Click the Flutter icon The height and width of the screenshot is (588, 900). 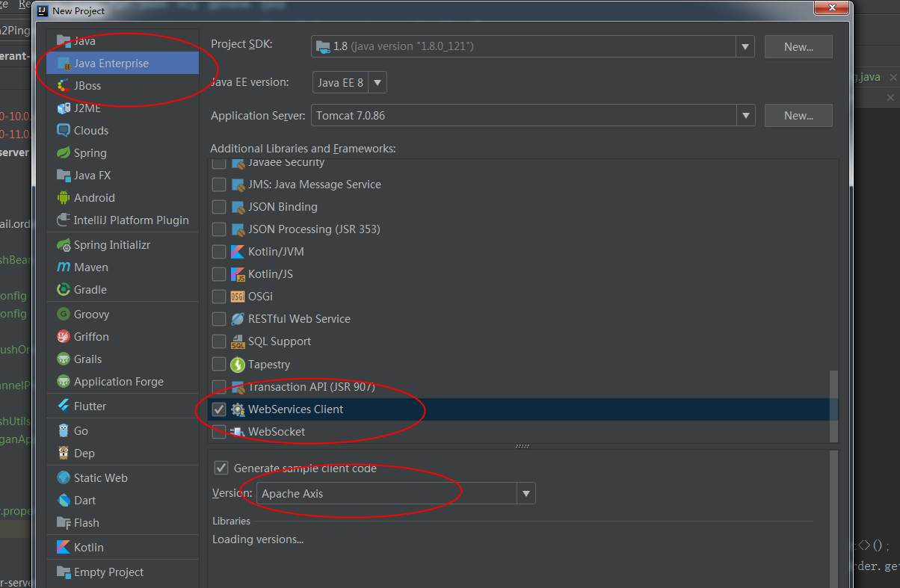[64, 406]
